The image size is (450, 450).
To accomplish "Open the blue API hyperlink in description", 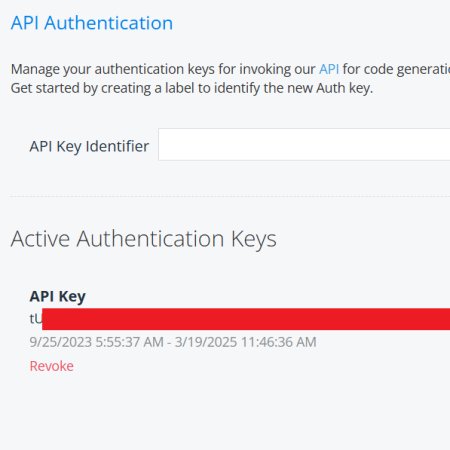I will coord(329,69).
